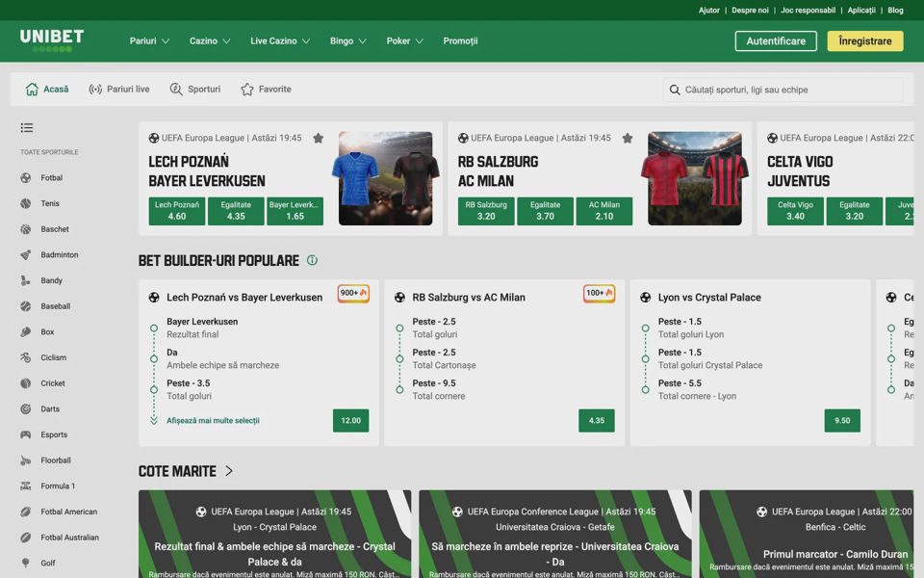The width and height of the screenshot is (924, 578).
Task: Click the Acasă home icon
Action: (x=32, y=89)
